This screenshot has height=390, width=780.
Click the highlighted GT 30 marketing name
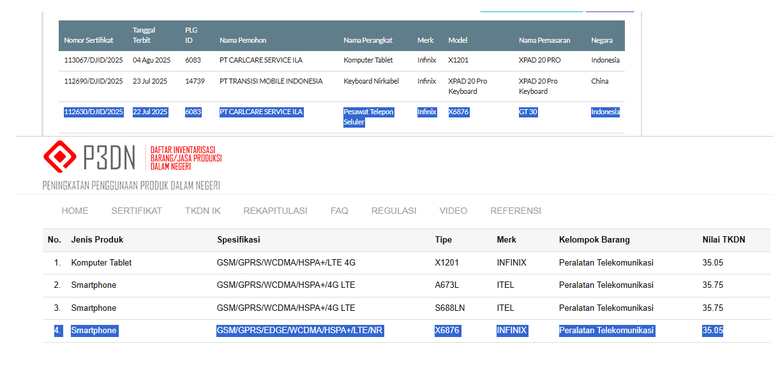click(x=528, y=112)
